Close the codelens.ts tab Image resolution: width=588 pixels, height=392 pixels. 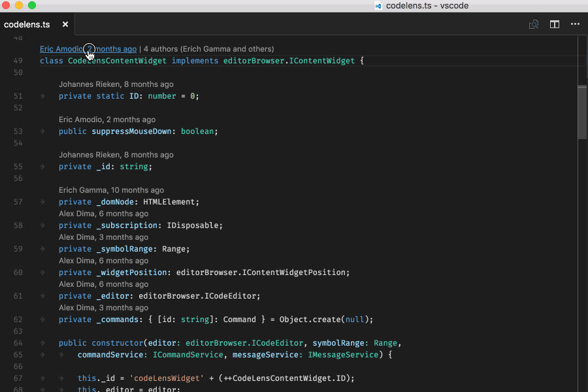tap(65, 24)
